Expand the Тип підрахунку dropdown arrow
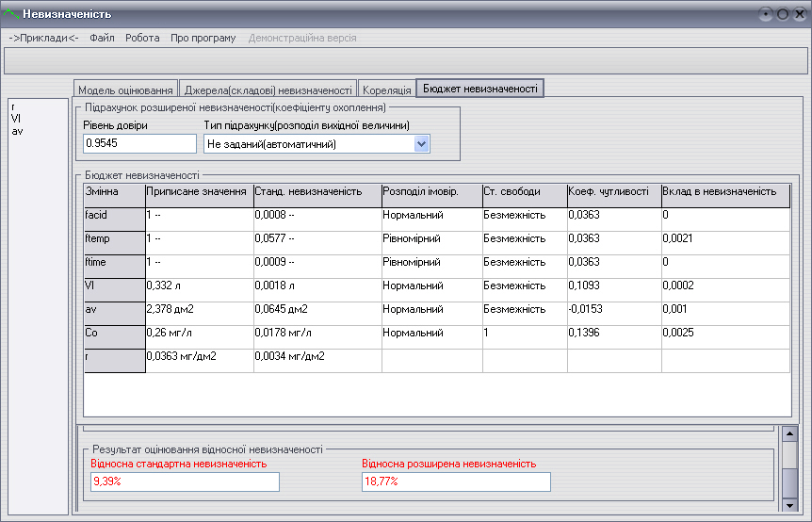 tap(421, 144)
